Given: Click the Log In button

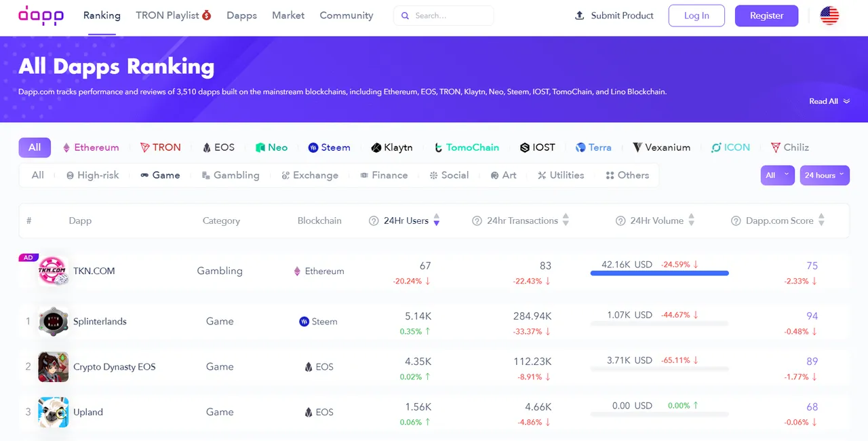Looking at the screenshot, I should (696, 16).
